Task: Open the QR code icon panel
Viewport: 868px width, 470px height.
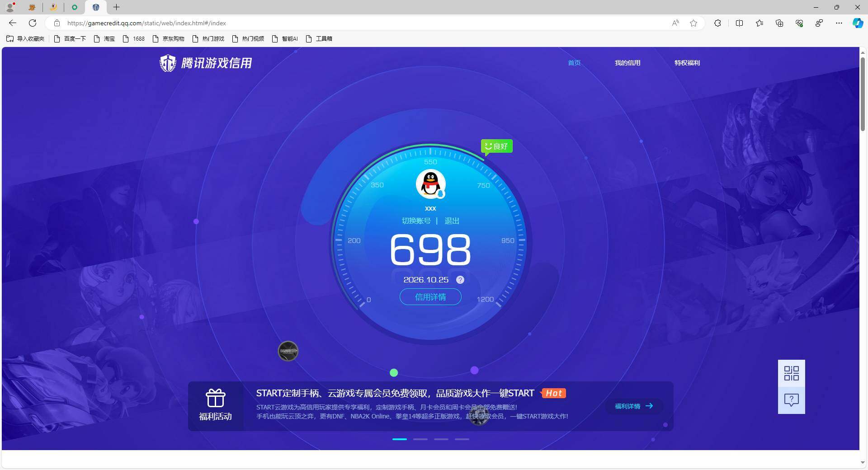Action: (x=791, y=373)
